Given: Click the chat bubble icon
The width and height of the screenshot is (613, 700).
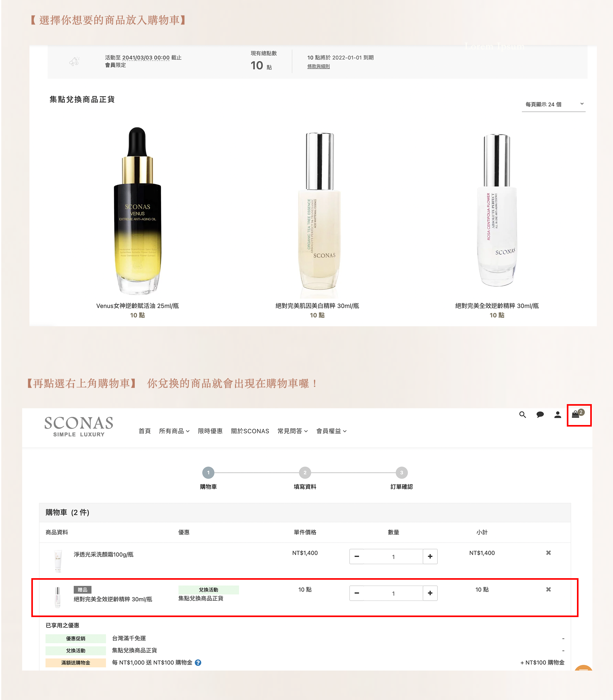Looking at the screenshot, I should coord(540,415).
